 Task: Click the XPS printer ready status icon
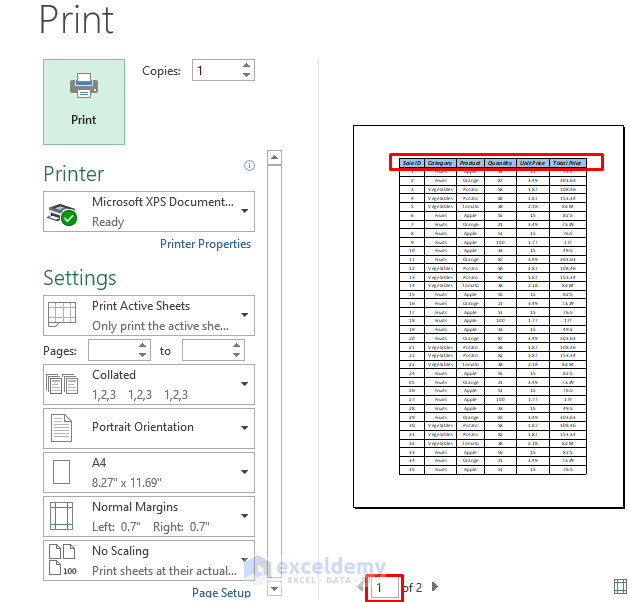63,214
